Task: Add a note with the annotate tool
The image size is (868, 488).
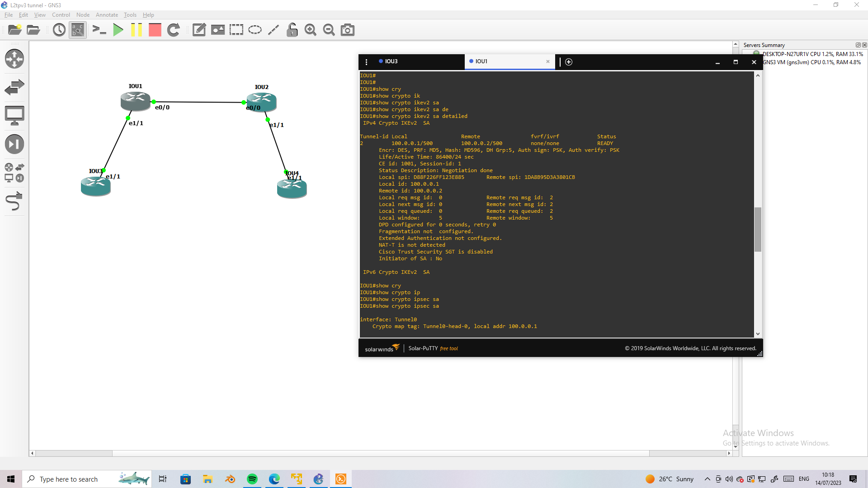Action: 199,30
